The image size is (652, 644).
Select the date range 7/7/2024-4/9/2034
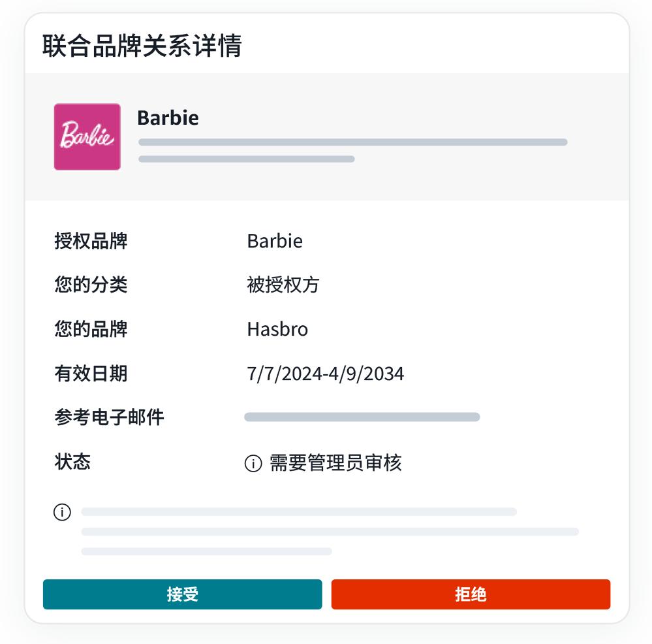326,374
